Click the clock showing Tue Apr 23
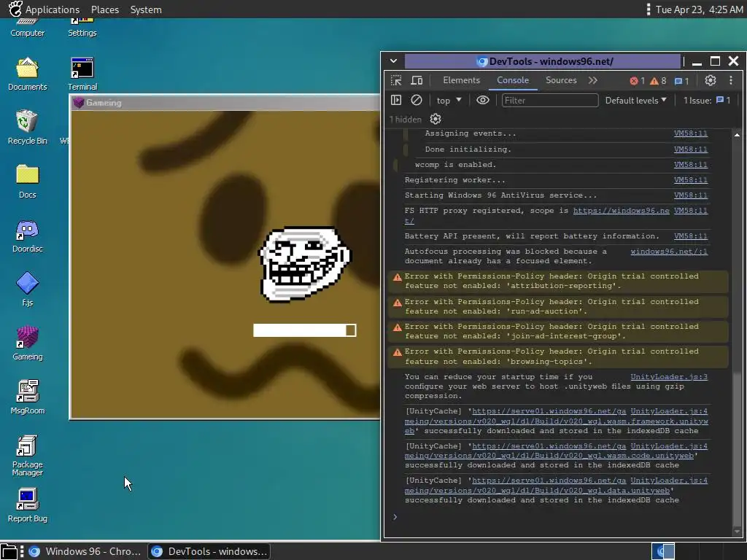 coord(699,9)
